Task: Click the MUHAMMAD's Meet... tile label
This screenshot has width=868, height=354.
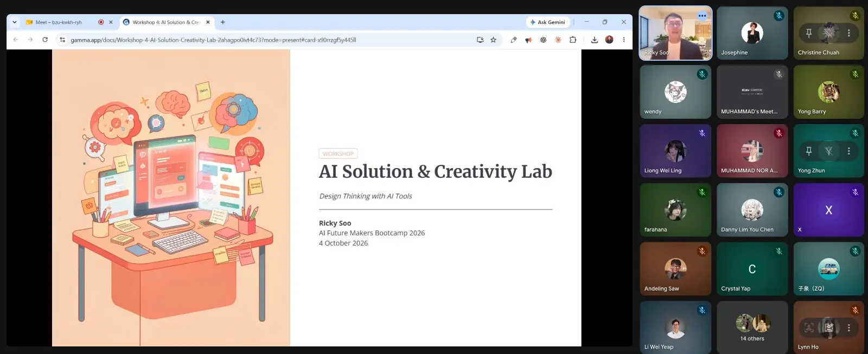Action: (x=749, y=112)
